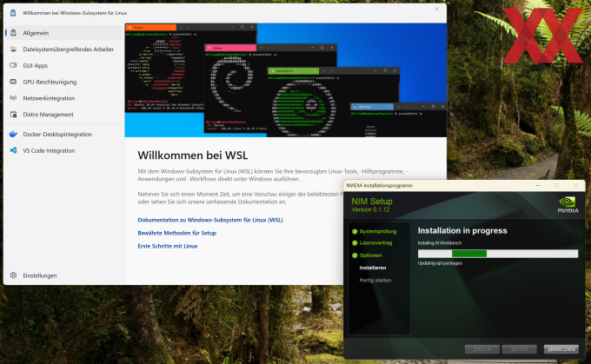Click the disabled ZURÜCK button in the installer
This screenshot has width=591, height=364.
482,349
